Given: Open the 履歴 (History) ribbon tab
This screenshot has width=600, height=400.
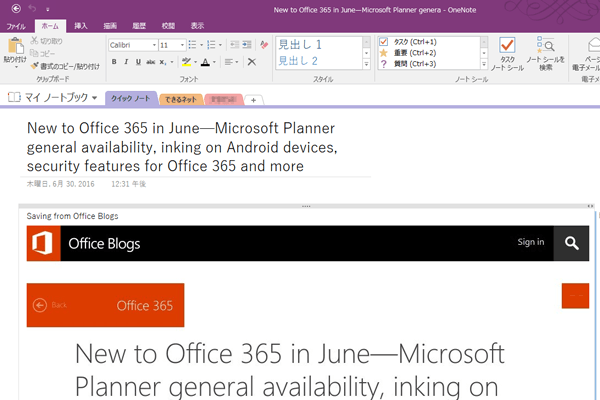Looking at the screenshot, I should pyautogui.click(x=139, y=26).
